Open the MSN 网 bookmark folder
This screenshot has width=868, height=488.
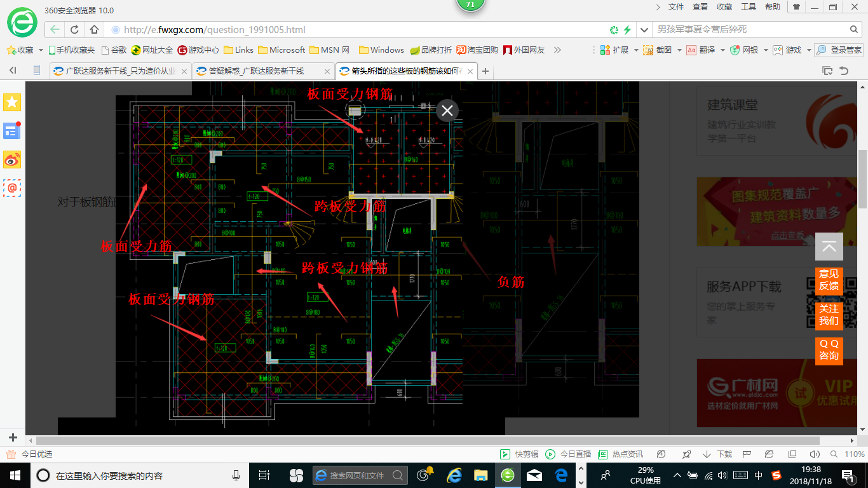coord(329,50)
